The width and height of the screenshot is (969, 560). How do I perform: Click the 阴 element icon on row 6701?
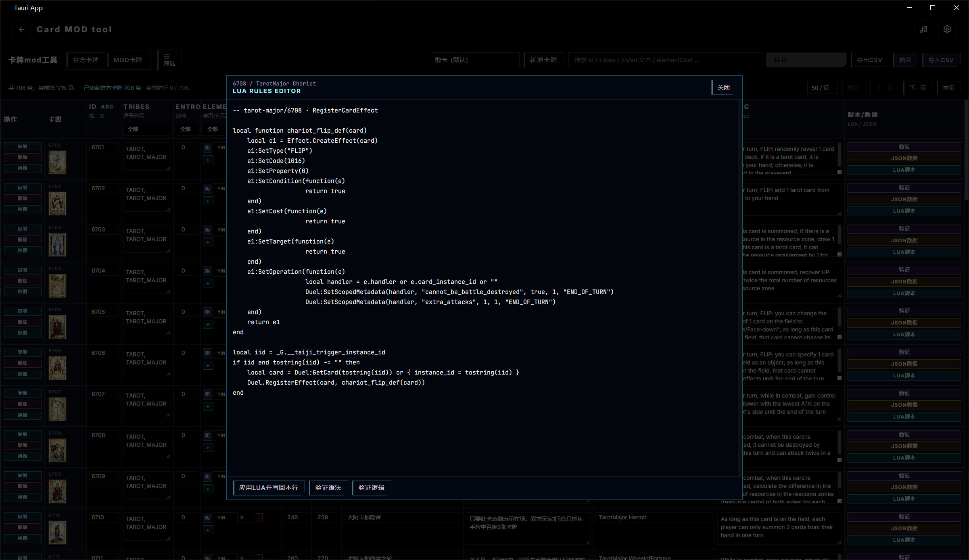point(207,148)
